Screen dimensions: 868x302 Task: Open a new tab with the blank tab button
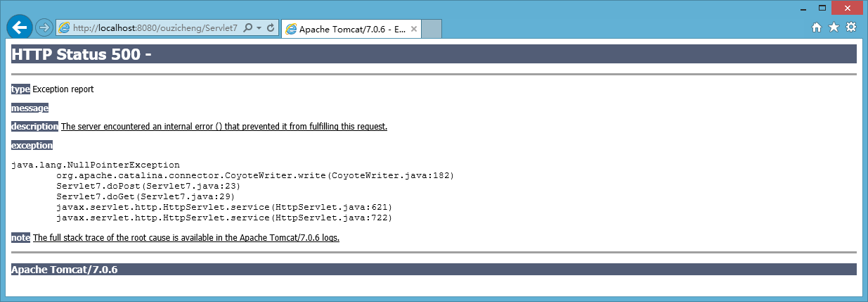[x=432, y=29]
